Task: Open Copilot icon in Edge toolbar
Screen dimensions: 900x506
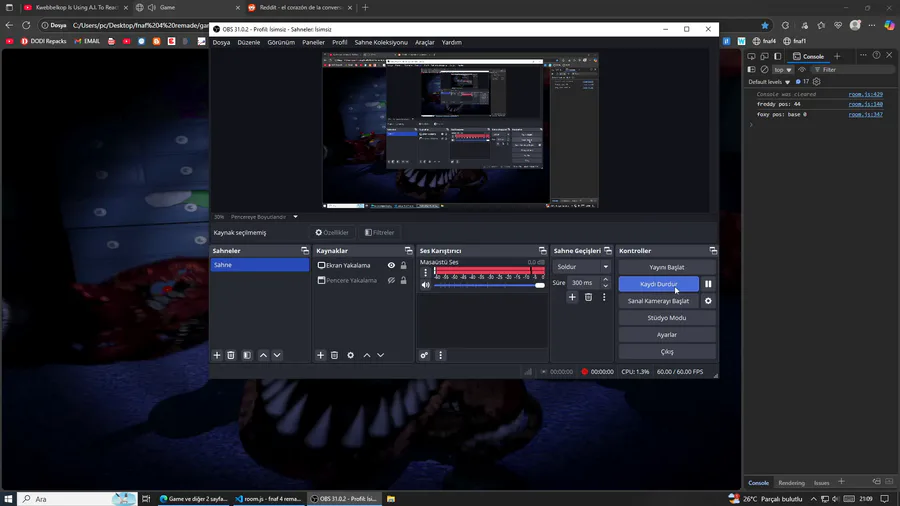Action: 889,25
